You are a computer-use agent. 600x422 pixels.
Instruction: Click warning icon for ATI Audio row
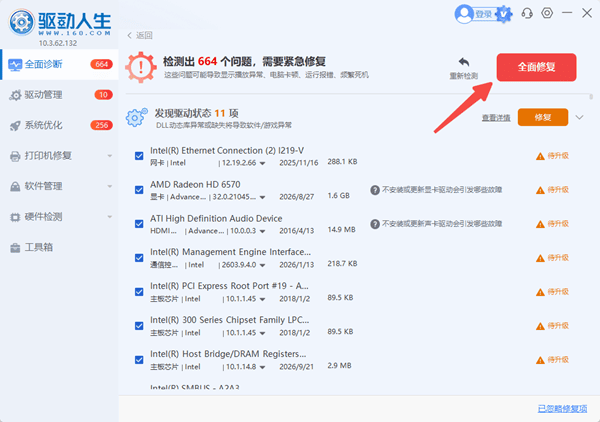point(540,224)
